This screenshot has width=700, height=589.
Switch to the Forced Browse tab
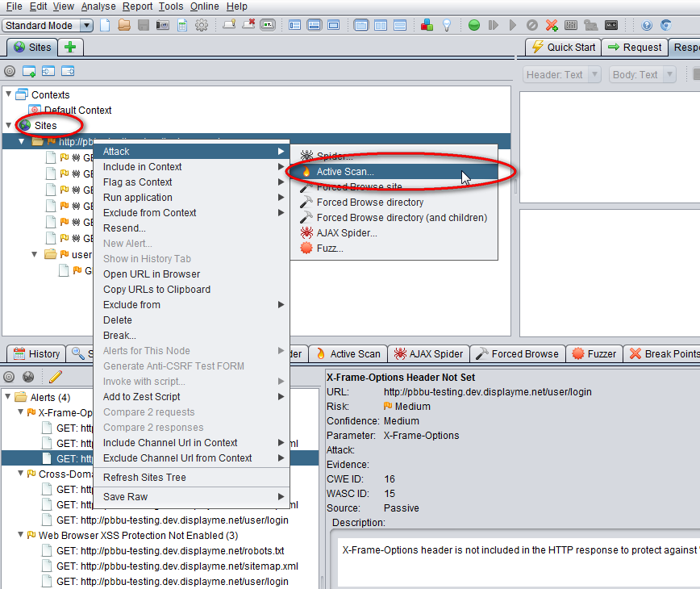pyautogui.click(x=517, y=353)
